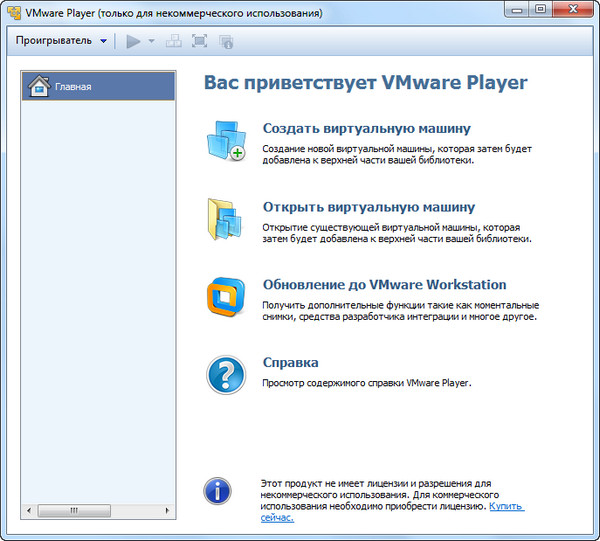Minimize the VMware Player window
The height and width of the screenshot is (541, 600).
[x=517, y=9]
